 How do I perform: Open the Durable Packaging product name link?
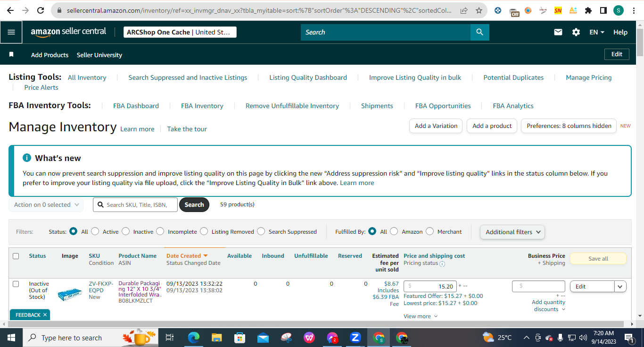140,289
